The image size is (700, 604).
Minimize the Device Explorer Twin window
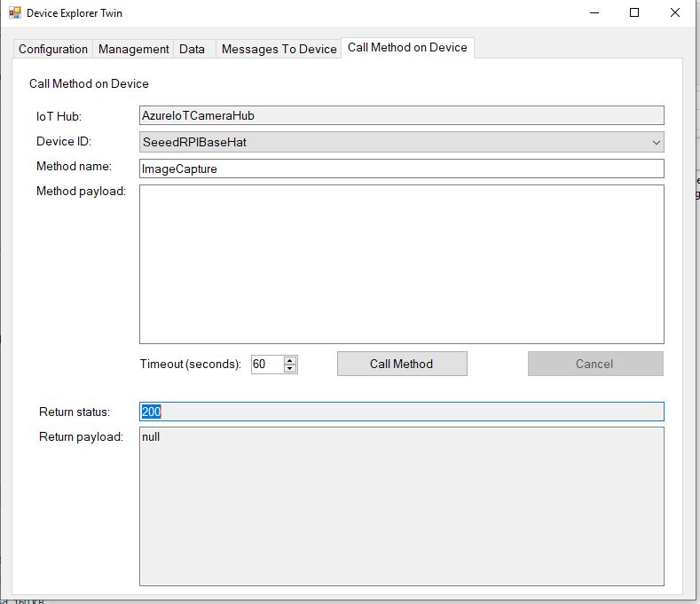pos(594,13)
